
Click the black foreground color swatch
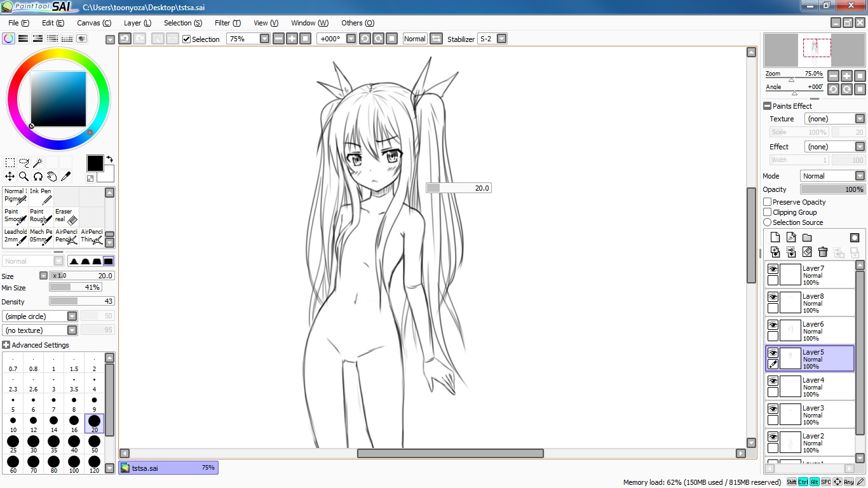[95, 163]
